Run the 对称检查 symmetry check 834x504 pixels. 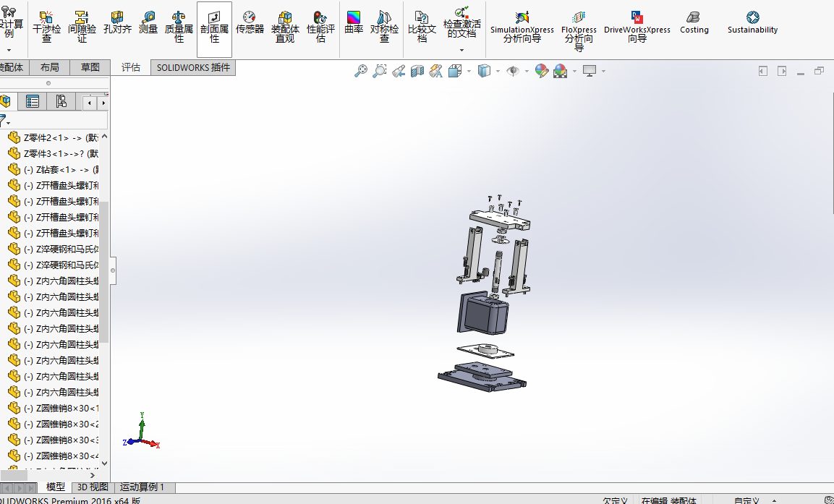(384, 27)
